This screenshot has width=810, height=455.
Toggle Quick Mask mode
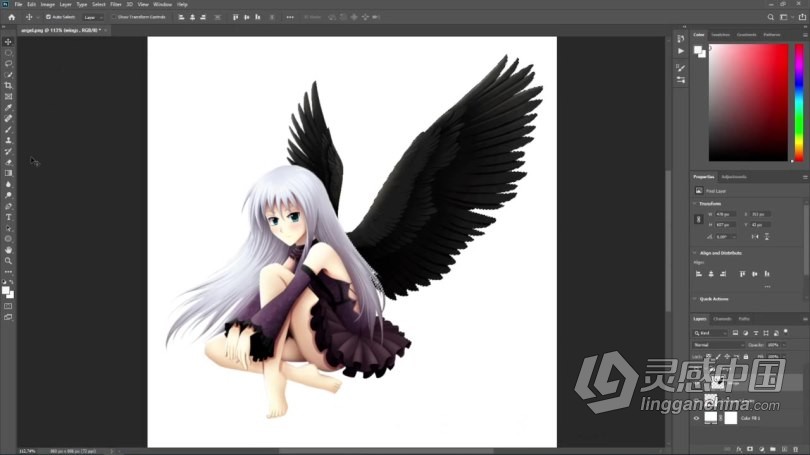8,306
